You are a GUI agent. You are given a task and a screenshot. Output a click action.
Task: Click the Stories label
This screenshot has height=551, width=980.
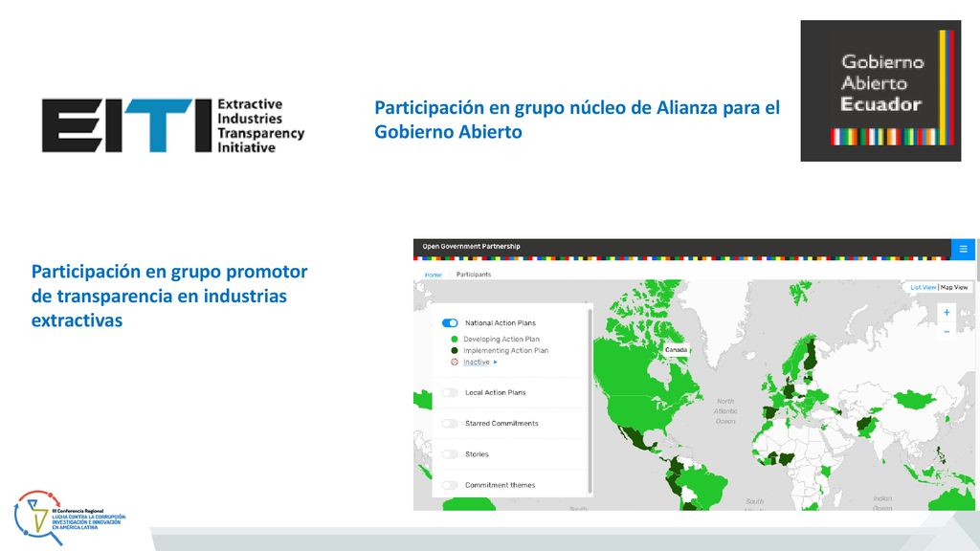(477, 454)
